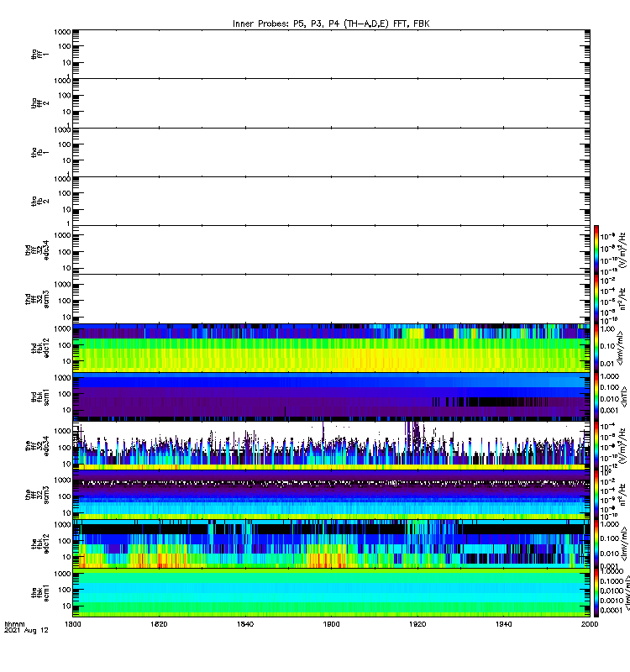Select the "the fbk edc12" panel label

(x=39, y=543)
